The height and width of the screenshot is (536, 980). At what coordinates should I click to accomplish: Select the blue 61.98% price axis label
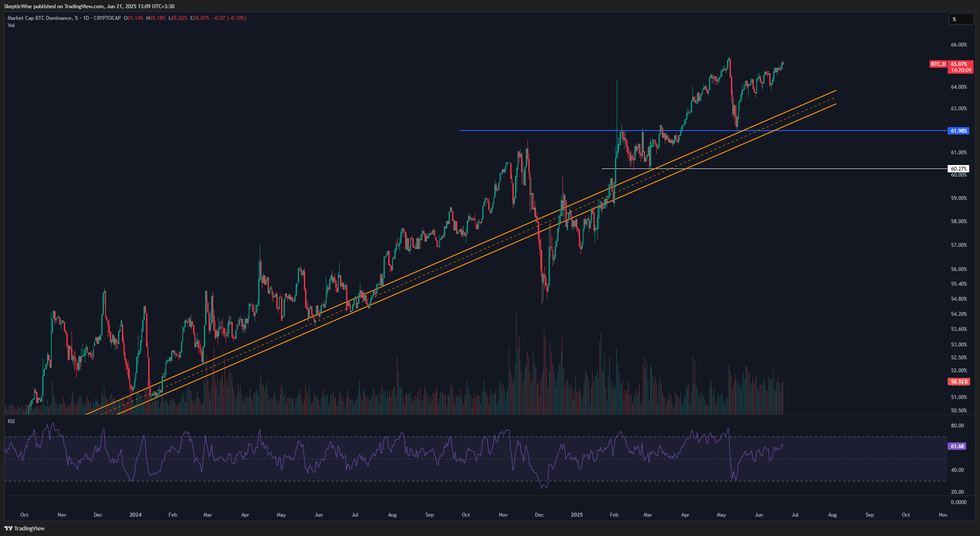(x=958, y=131)
